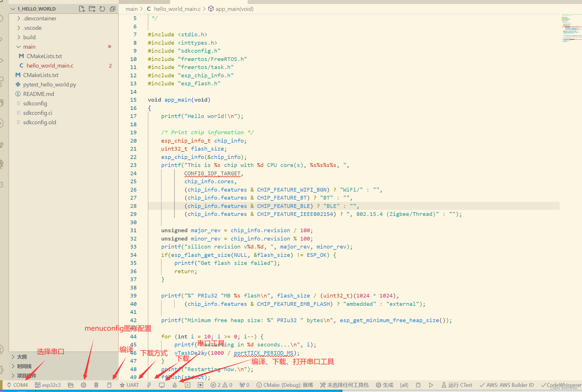Choose the UART flash method
The image size is (582, 392).
129,385
